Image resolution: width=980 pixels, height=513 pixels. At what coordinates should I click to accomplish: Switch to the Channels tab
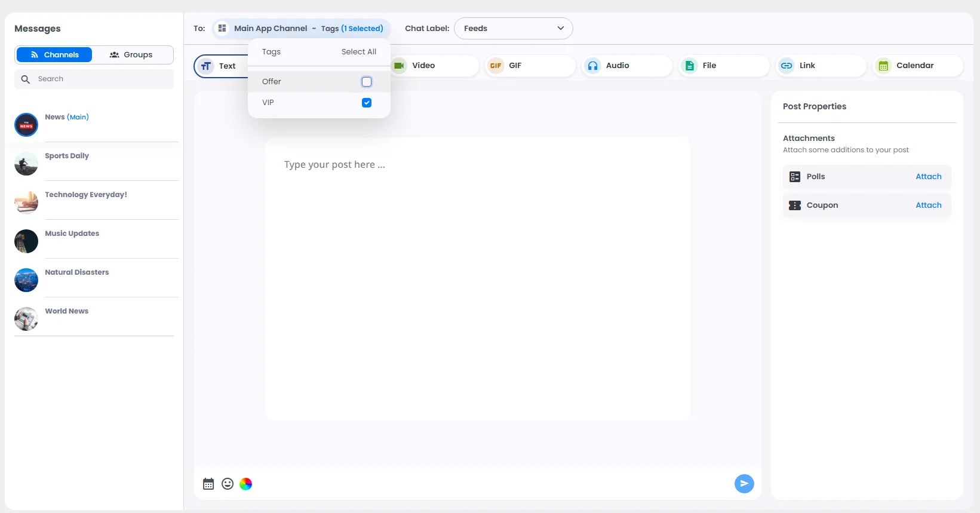[x=54, y=55]
